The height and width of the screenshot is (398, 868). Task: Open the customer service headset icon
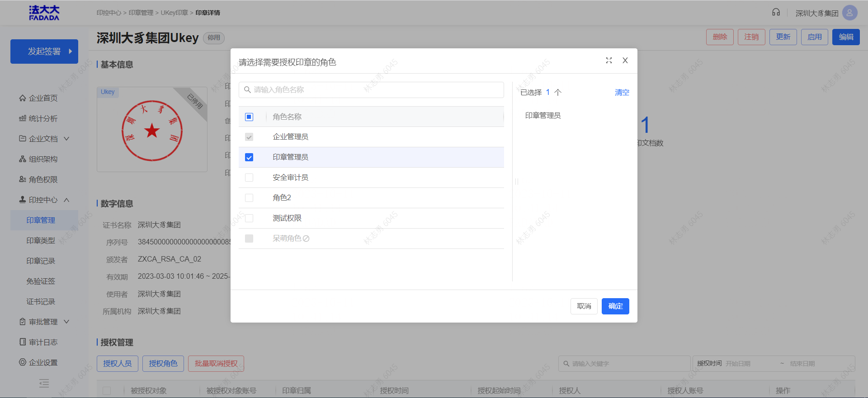tap(776, 13)
